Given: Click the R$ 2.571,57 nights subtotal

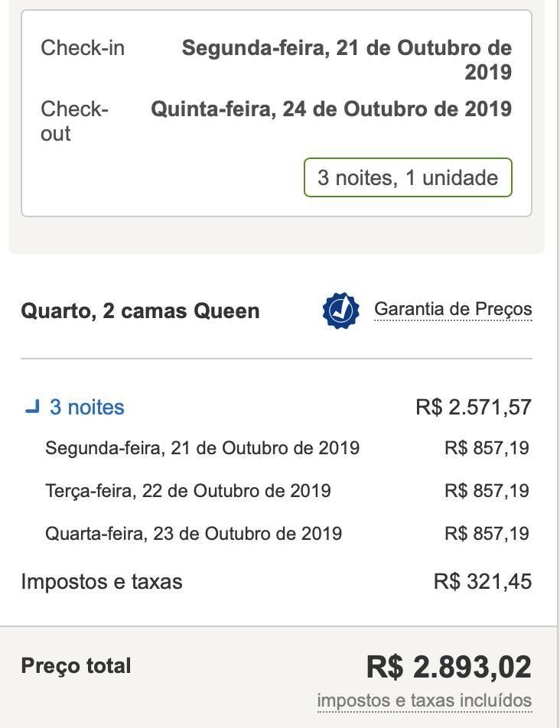Looking at the screenshot, I should 474,407.
